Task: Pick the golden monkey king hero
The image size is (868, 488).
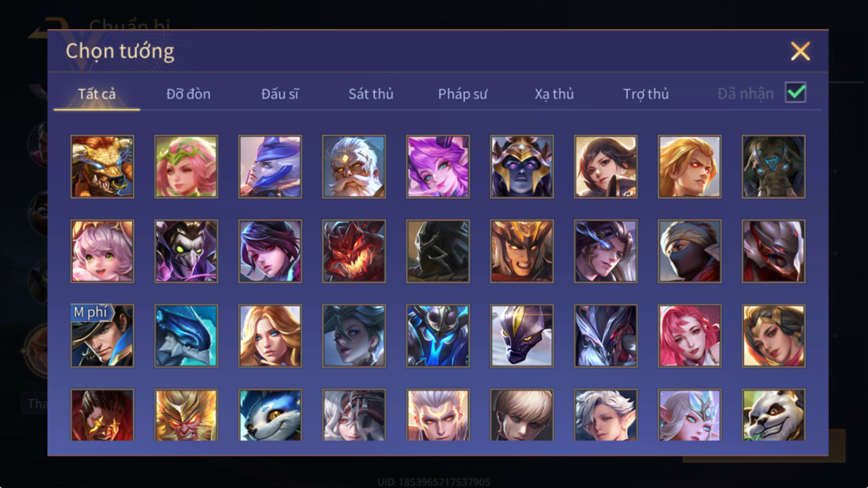Action: click(x=186, y=415)
